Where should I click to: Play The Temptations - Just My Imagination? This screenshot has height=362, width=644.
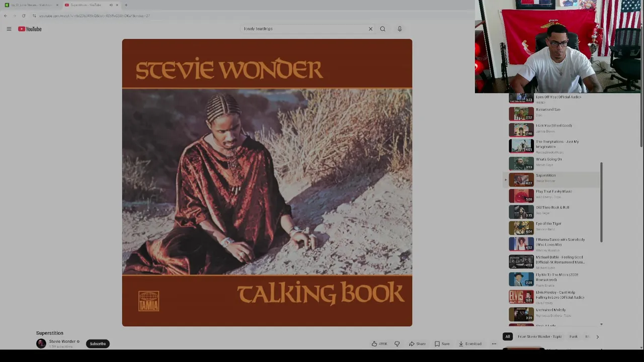point(552,146)
